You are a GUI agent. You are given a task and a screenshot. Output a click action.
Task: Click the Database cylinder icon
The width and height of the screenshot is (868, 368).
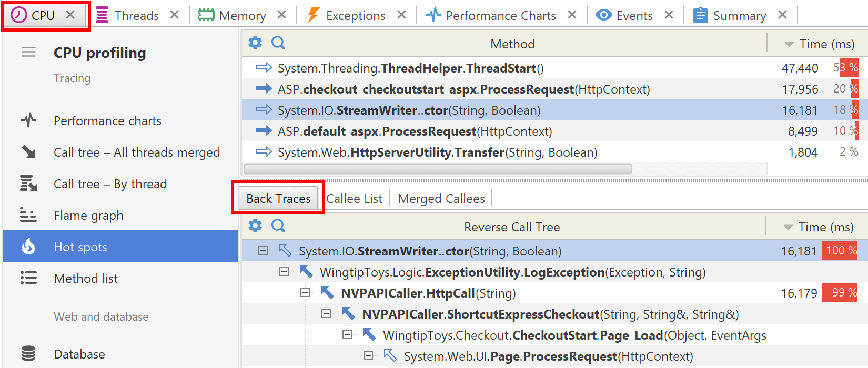click(x=28, y=354)
